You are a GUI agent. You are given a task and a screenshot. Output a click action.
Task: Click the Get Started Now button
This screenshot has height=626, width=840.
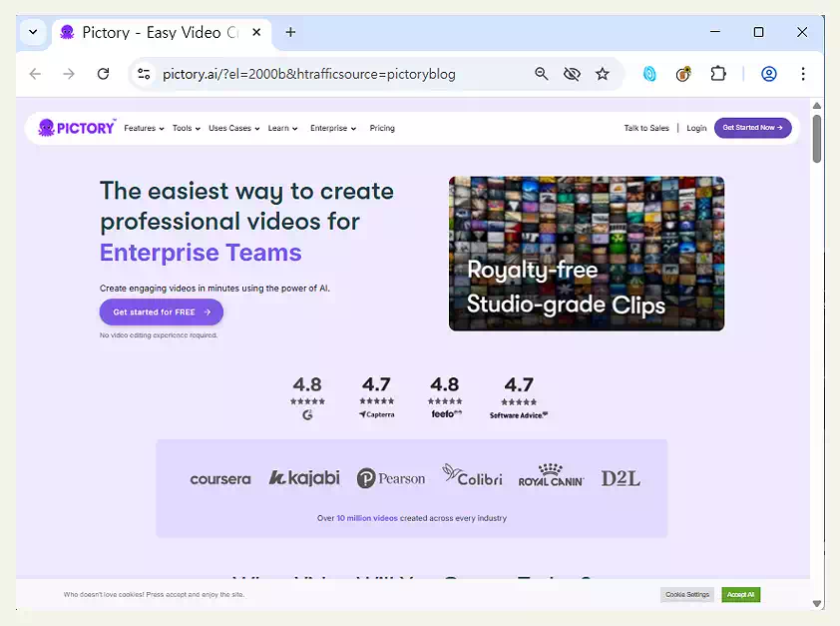(x=752, y=128)
